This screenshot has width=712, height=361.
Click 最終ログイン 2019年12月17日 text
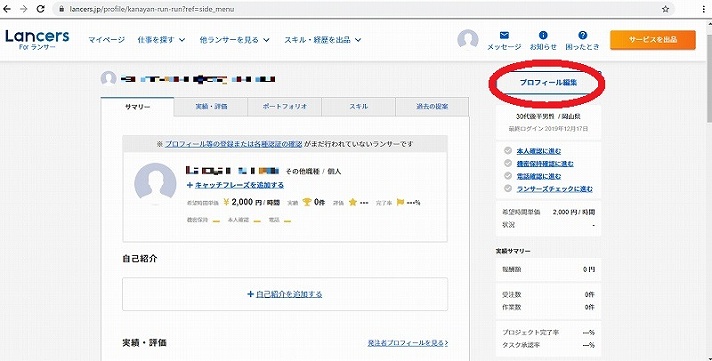click(x=548, y=129)
